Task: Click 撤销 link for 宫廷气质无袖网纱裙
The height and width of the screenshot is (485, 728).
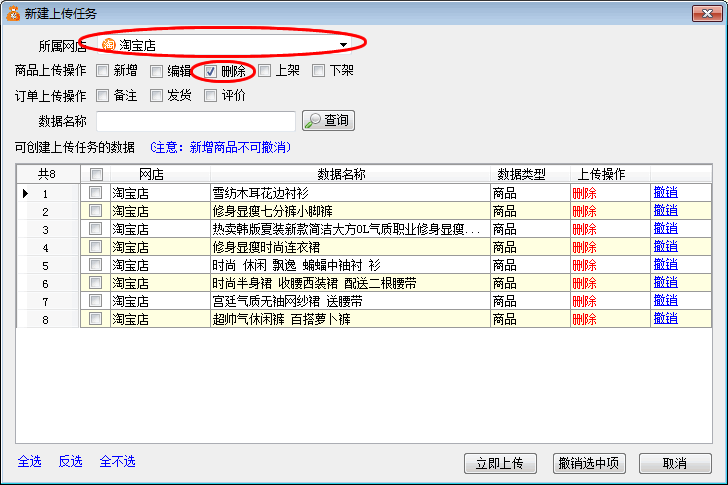Action: 665,300
